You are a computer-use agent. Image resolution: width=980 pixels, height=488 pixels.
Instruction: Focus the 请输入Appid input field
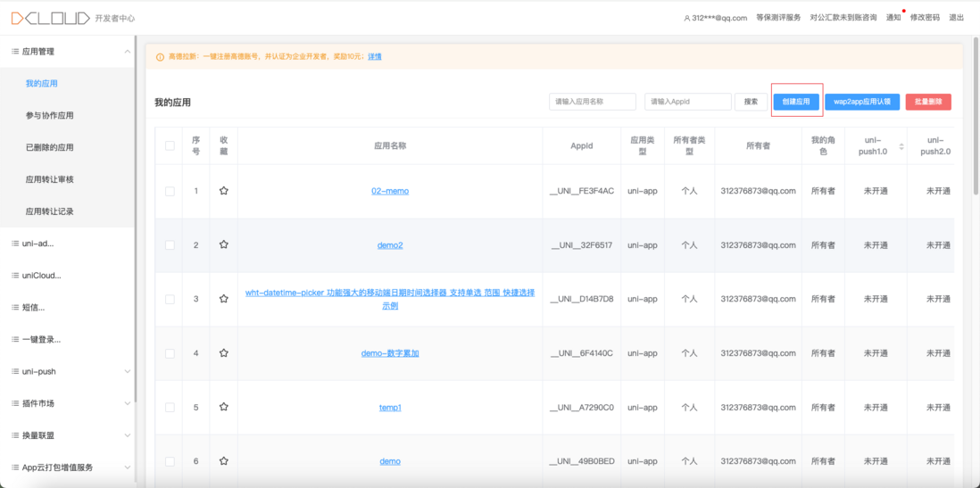coord(688,102)
